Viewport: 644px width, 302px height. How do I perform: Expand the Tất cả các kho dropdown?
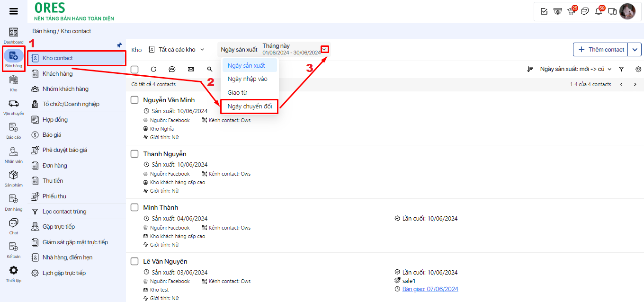click(x=177, y=50)
